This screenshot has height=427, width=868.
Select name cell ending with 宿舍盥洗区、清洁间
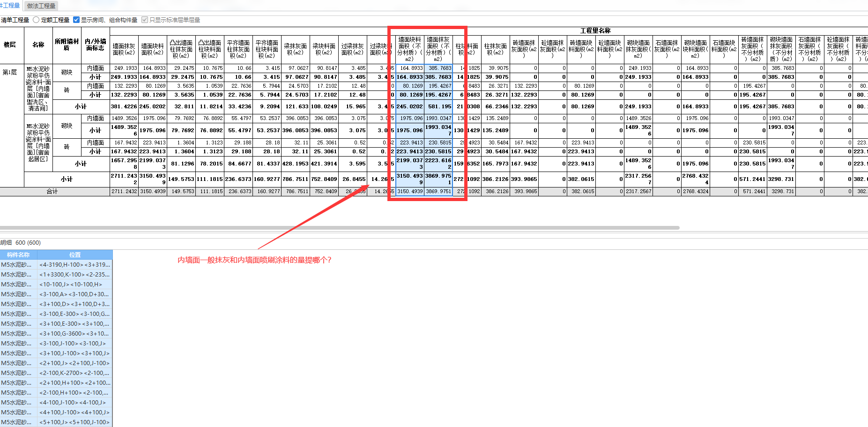coord(38,89)
